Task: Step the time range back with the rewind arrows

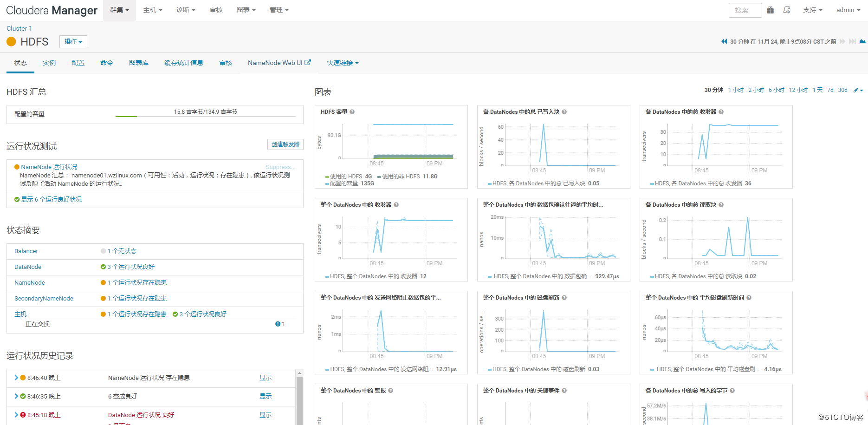Action: click(724, 41)
